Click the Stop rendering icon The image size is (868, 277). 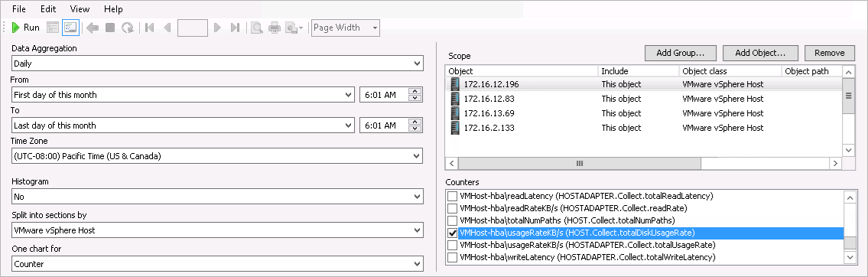click(x=110, y=27)
